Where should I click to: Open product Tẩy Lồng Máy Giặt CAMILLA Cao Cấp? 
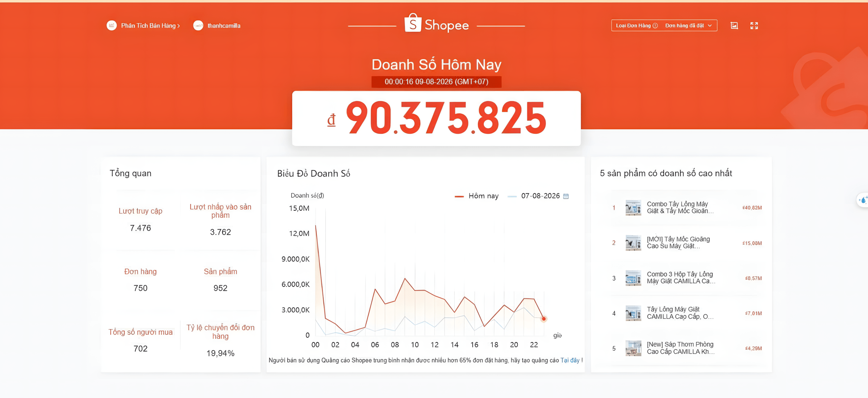(x=680, y=313)
